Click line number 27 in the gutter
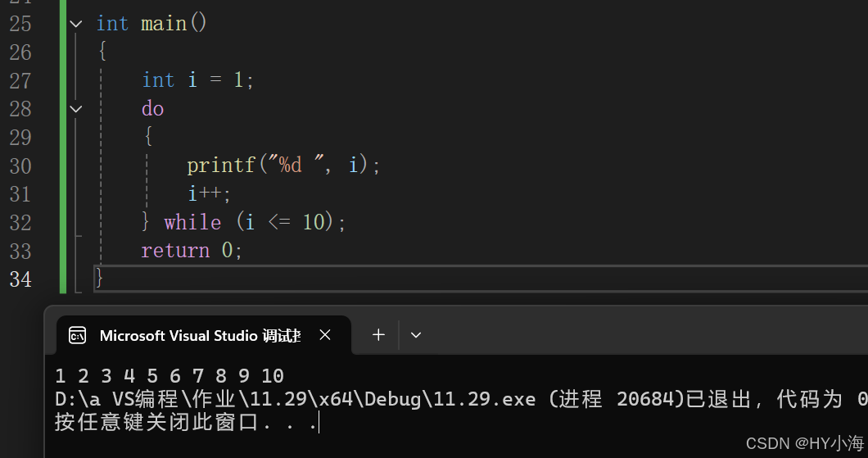The height and width of the screenshot is (458, 868). 20,81
